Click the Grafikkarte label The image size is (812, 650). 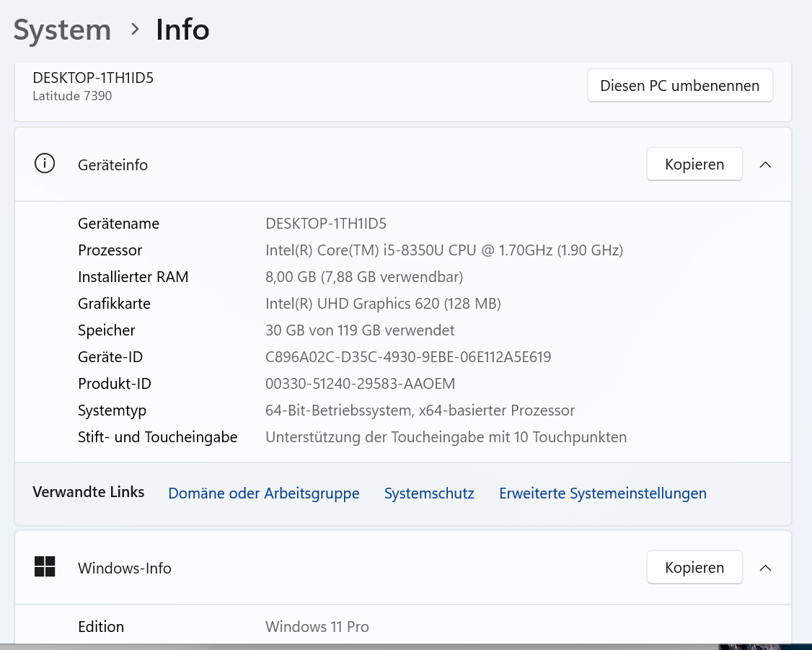[114, 304]
